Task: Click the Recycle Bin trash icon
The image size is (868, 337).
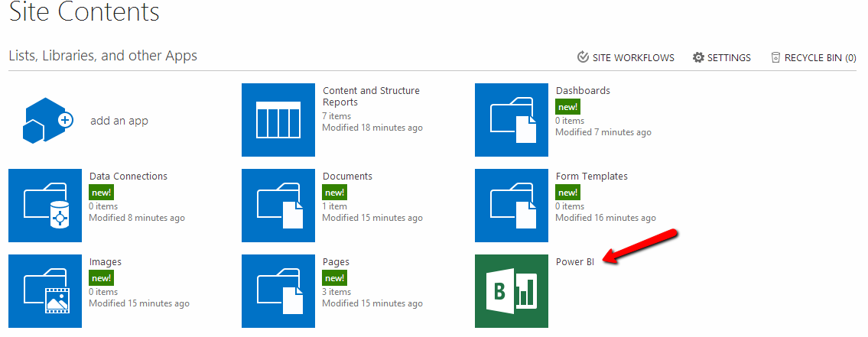Action: coord(775,57)
